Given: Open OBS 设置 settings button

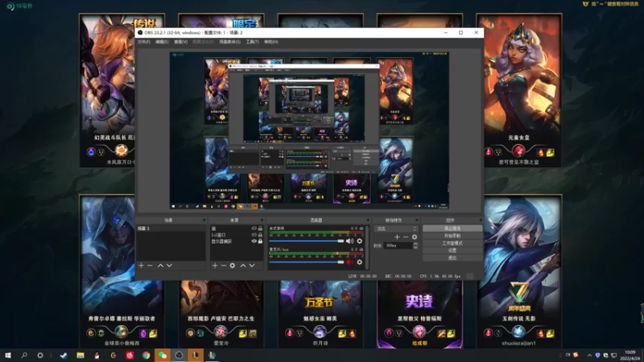Looking at the screenshot, I should pos(452,250).
